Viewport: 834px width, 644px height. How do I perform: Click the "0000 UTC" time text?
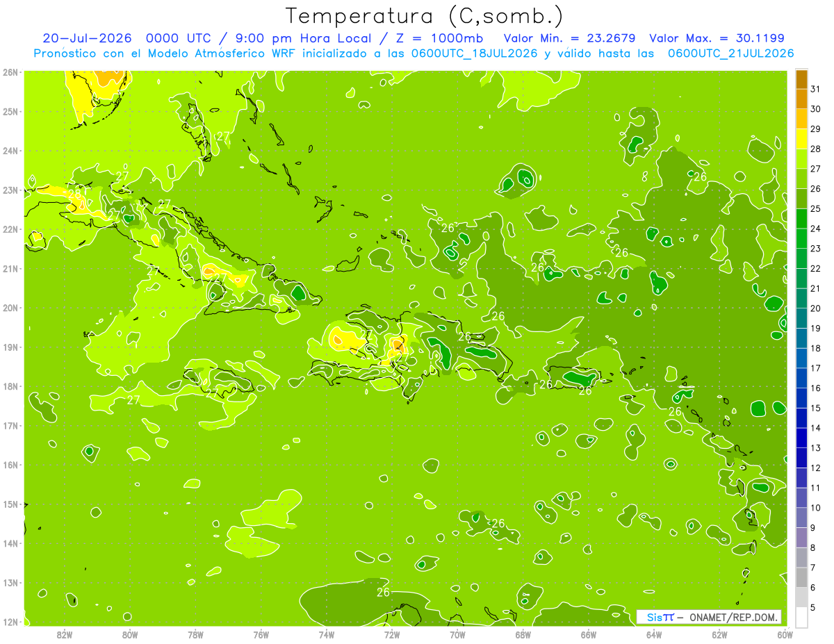click(x=177, y=38)
